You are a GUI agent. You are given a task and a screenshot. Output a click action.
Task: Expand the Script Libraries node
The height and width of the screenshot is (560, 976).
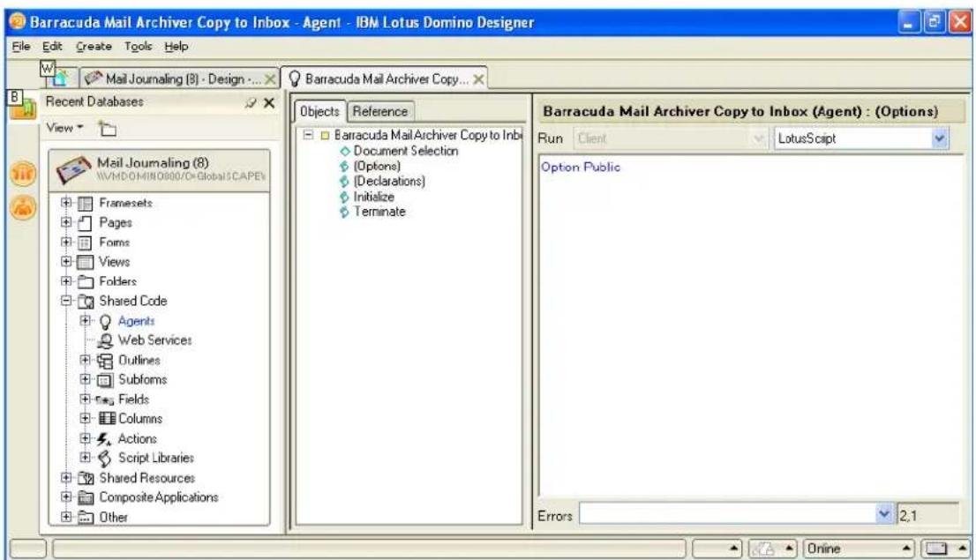click(86, 458)
